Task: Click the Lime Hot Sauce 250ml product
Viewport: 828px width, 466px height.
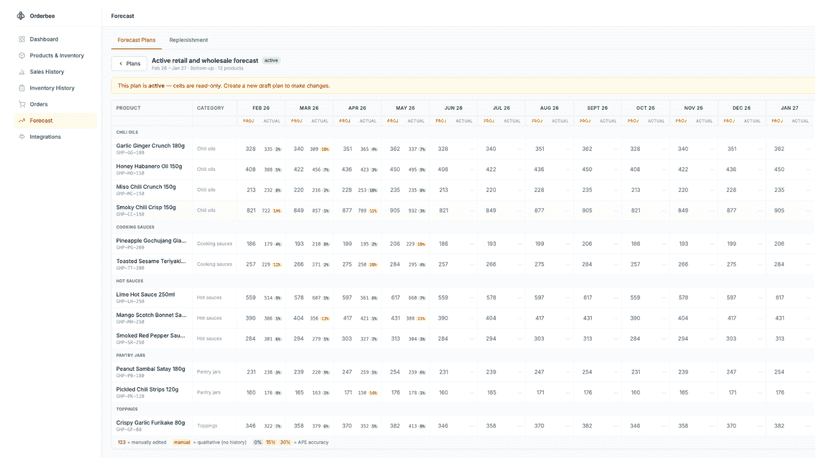Action: click(145, 295)
